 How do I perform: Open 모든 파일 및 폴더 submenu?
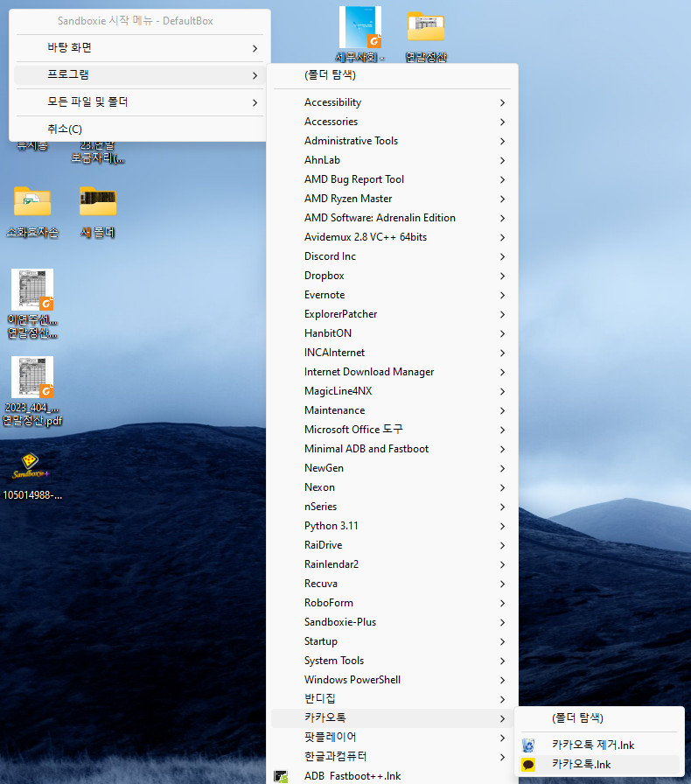(x=140, y=102)
